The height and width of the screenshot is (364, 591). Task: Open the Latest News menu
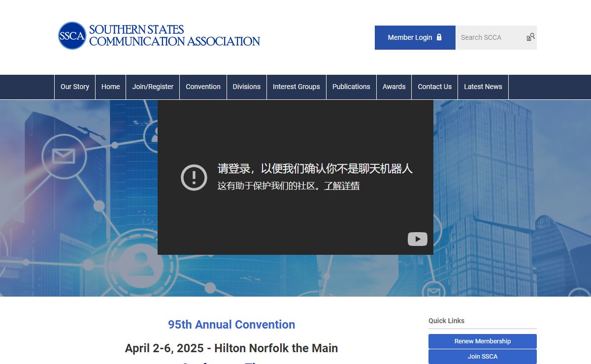(483, 87)
